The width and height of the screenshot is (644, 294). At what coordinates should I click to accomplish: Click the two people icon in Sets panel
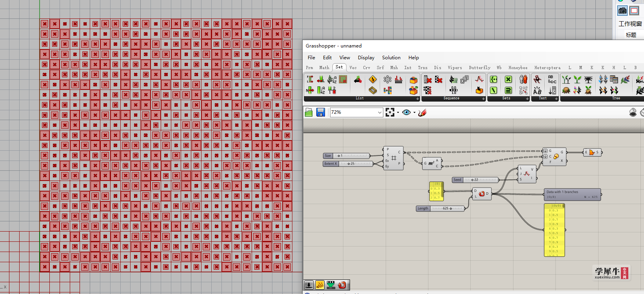pos(523,80)
